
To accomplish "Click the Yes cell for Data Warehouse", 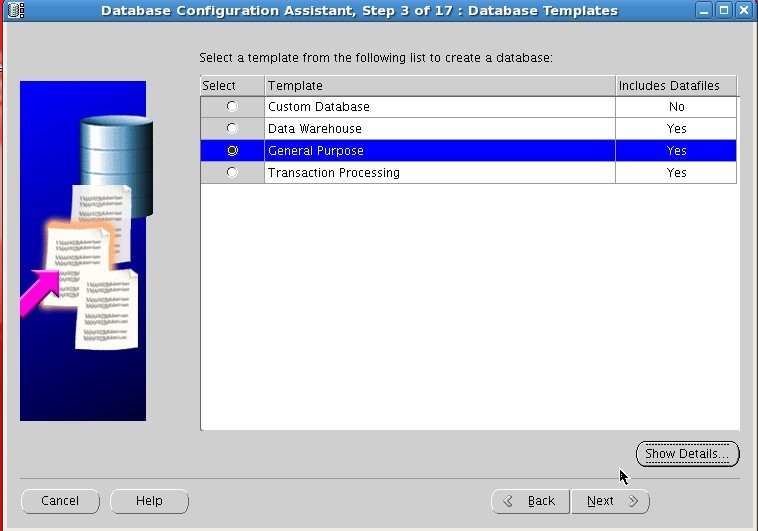I will tap(676, 129).
